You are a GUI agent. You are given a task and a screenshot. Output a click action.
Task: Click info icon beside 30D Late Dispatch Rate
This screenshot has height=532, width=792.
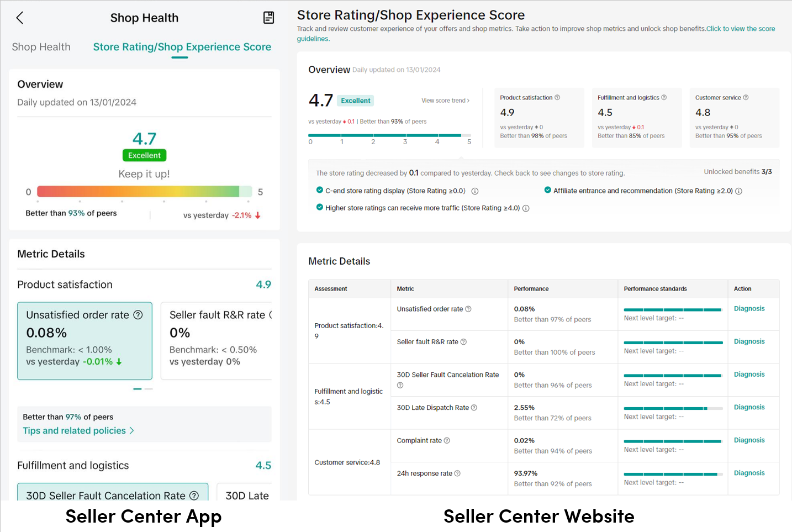[474, 408]
